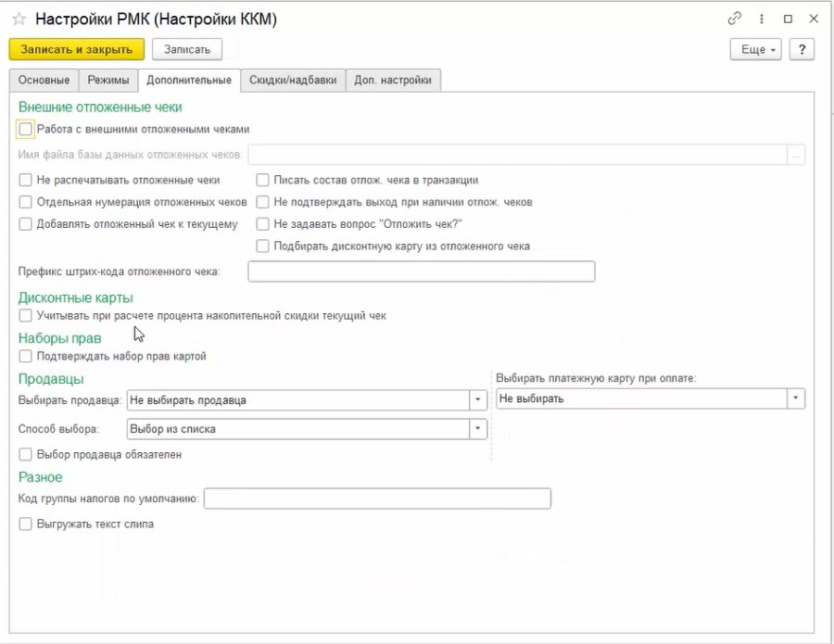Viewport: 834px width, 644px height.
Task: Click the Внешние отложенные чеки heading
Action: (100, 107)
